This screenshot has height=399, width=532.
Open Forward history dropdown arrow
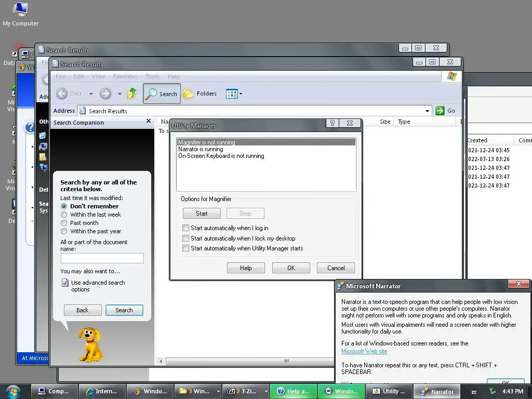(119, 94)
